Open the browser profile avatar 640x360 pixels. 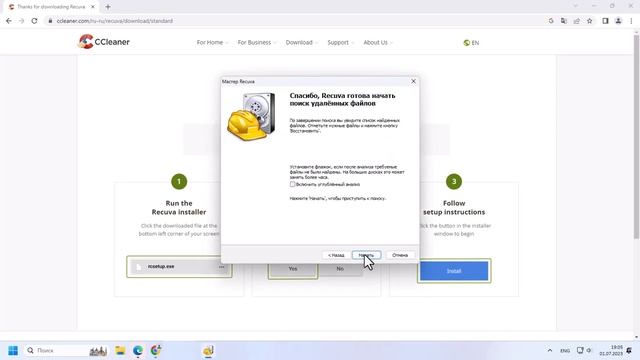(618, 21)
